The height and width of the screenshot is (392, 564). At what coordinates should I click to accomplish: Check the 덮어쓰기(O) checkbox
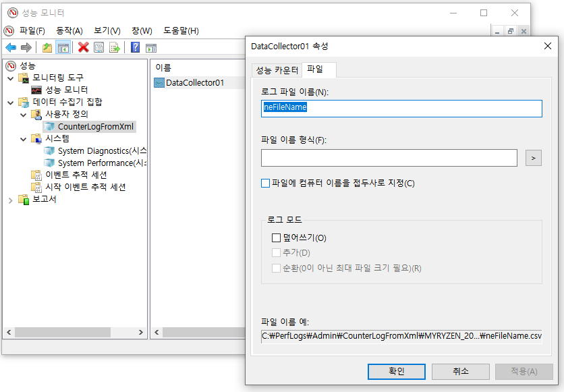pyautogui.click(x=276, y=237)
